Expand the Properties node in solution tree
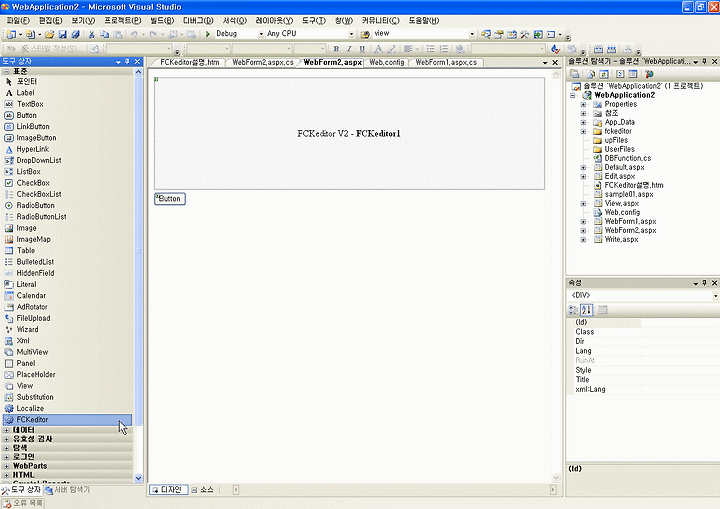 point(583,104)
